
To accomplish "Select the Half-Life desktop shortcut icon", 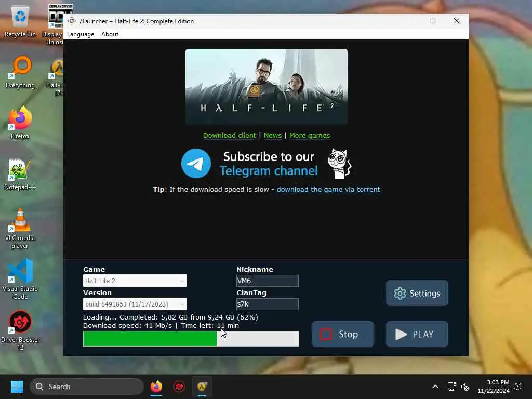I will [x=56, y=77].
